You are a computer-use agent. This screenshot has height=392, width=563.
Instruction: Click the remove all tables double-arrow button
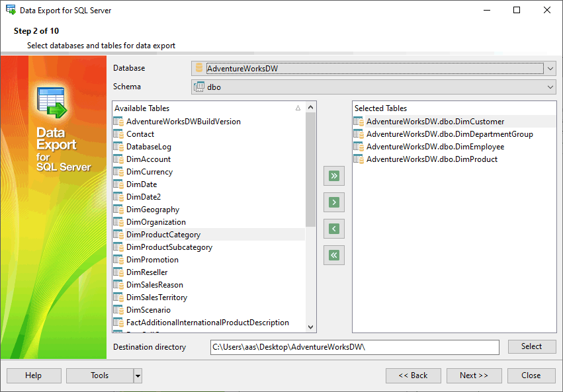[x=334, y=255]
